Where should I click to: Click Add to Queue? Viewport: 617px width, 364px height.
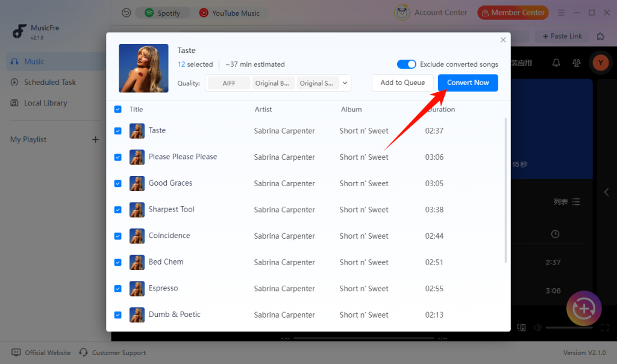click(x=402, y=83)
